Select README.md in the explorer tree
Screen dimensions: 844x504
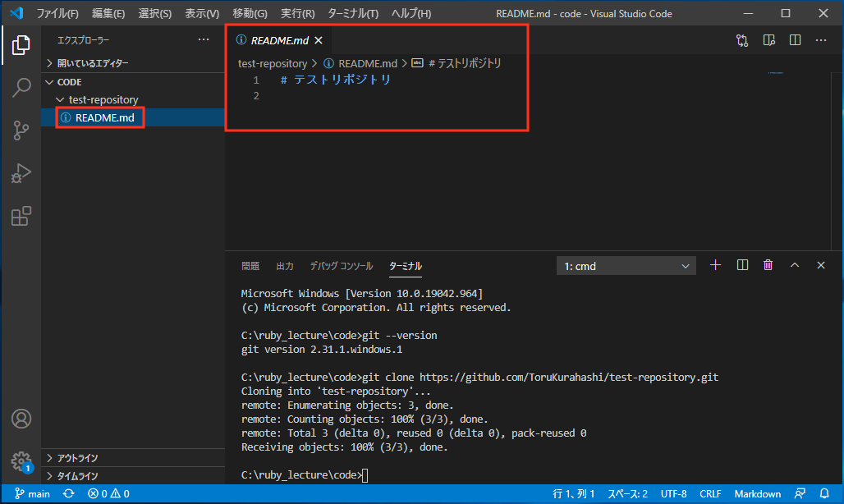133,117
